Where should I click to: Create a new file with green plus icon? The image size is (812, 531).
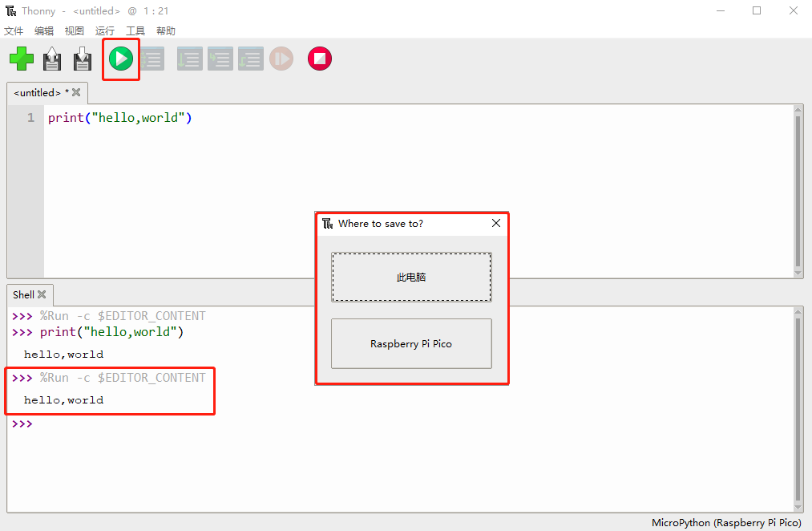(x=21, y=59)
